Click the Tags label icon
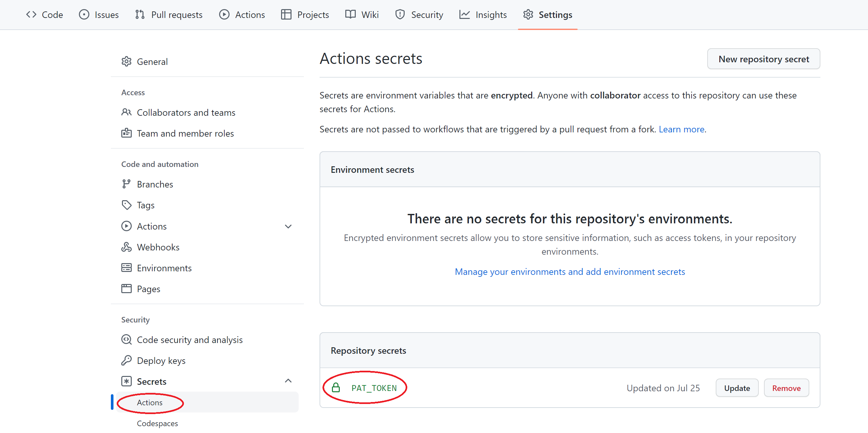Viewport: 868px width, 433px height. 127,205
